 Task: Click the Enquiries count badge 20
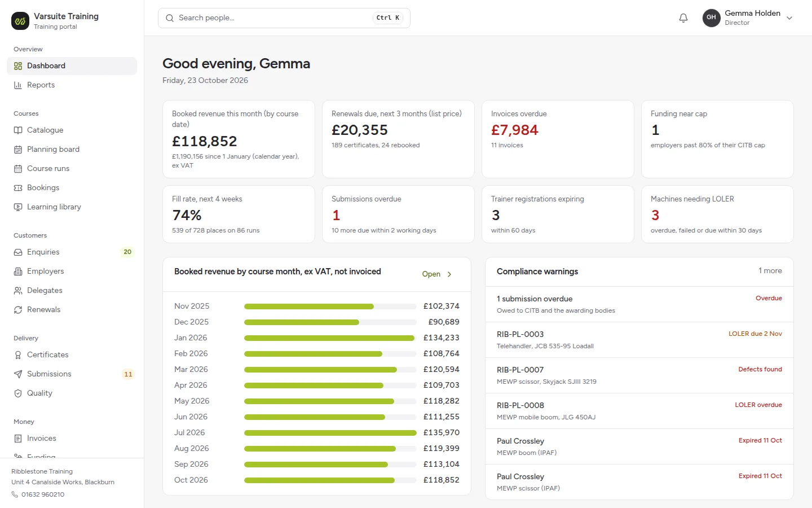coord(127,252)
